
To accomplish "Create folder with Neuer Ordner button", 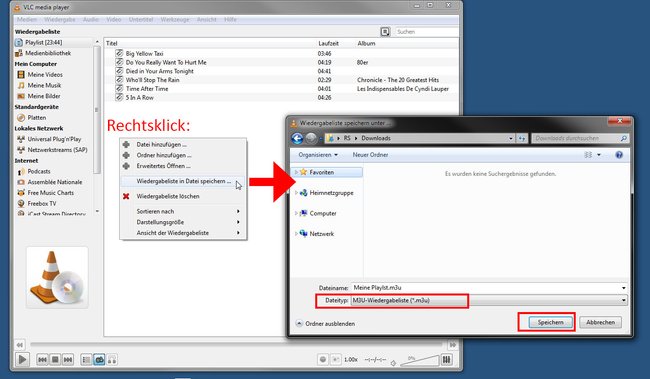I will click(x=370, y=155).
